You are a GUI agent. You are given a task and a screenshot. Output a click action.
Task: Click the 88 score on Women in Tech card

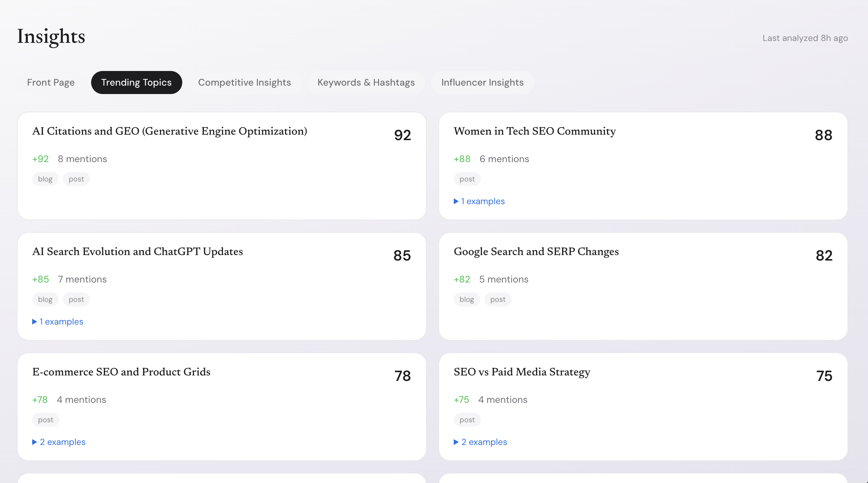click(823, 135)
